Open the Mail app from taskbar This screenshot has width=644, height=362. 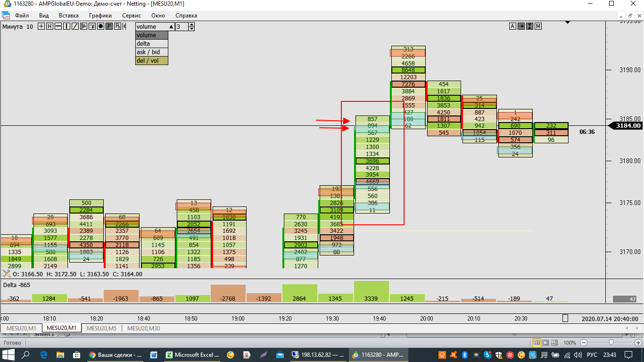280,355
